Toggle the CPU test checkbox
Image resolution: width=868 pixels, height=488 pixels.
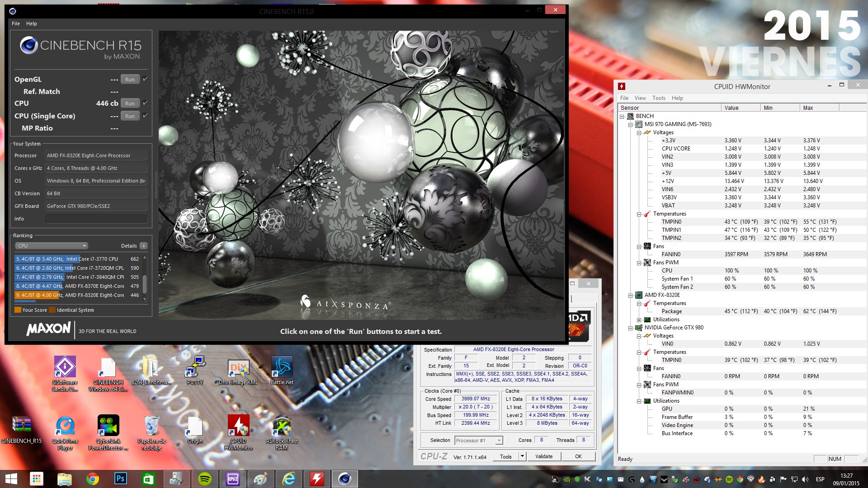[x=145, y=103]
